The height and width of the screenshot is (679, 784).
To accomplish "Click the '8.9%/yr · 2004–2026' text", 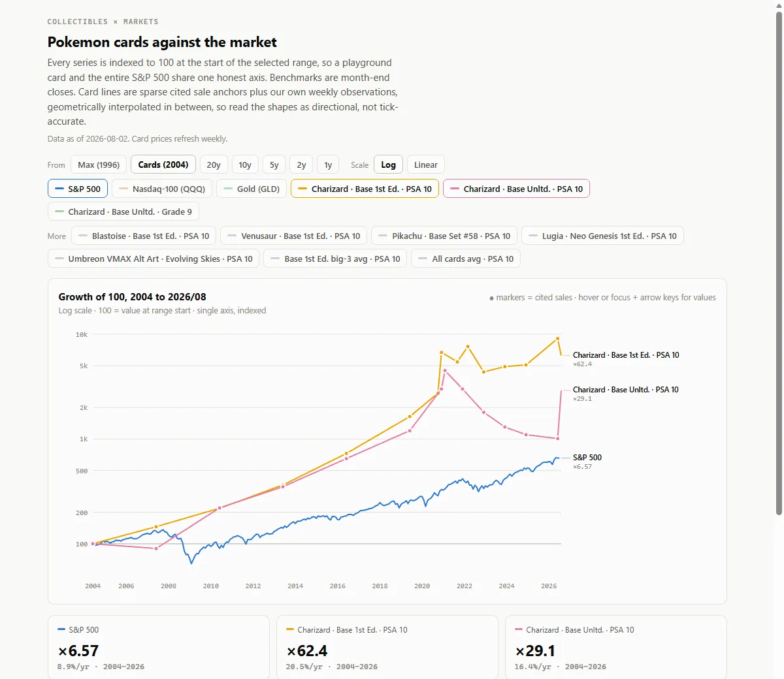I will pyautogui.click(x=101, y=667).
